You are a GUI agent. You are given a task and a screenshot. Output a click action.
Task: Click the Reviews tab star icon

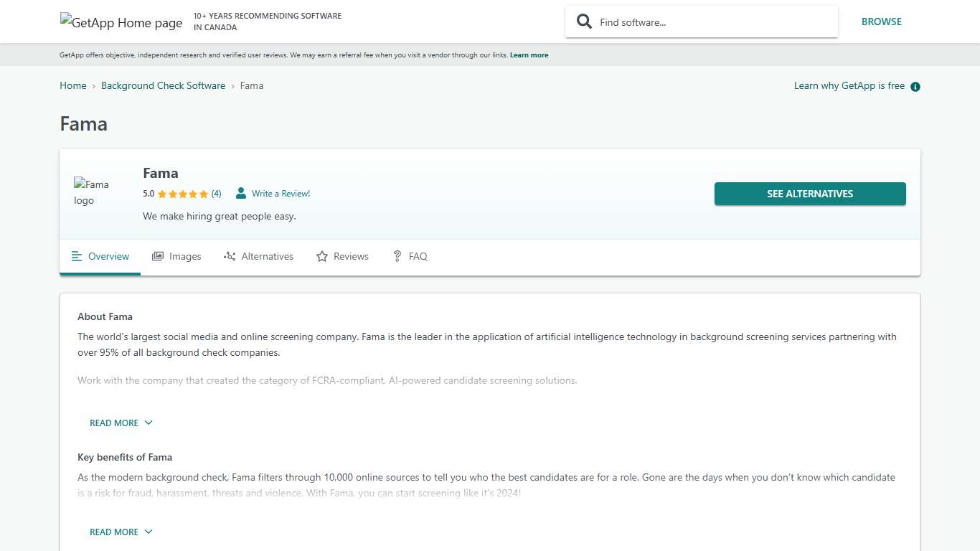point(322,256)
